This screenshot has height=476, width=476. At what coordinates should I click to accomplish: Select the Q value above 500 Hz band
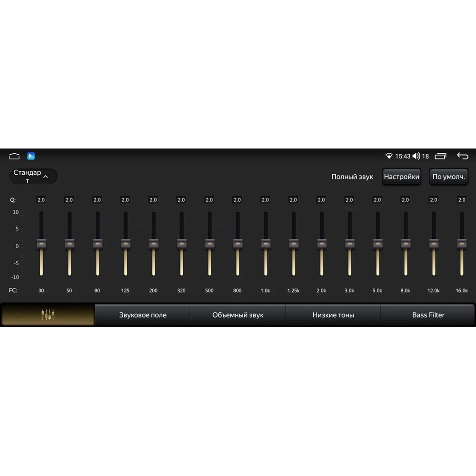point(209,200)
